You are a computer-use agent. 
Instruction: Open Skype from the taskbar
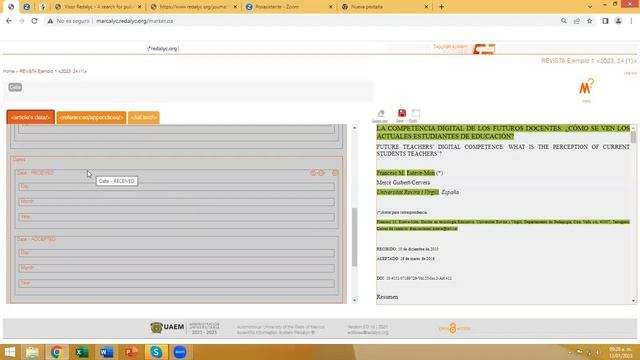156,352
